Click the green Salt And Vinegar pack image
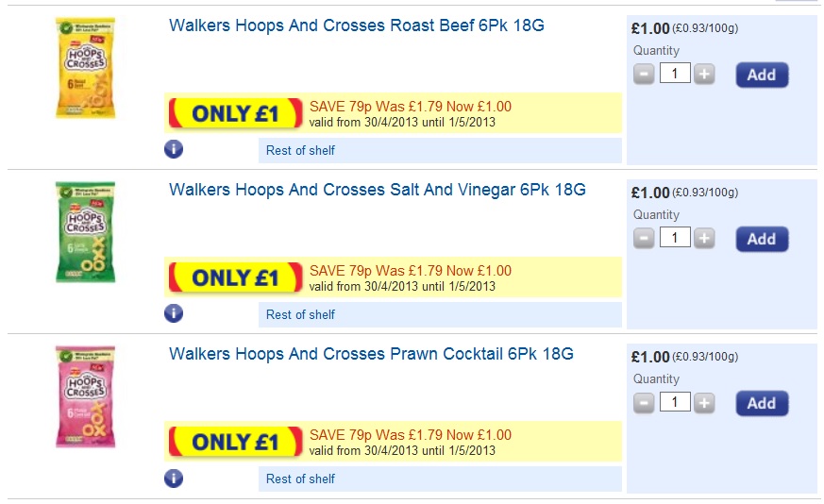 point(85,232)
